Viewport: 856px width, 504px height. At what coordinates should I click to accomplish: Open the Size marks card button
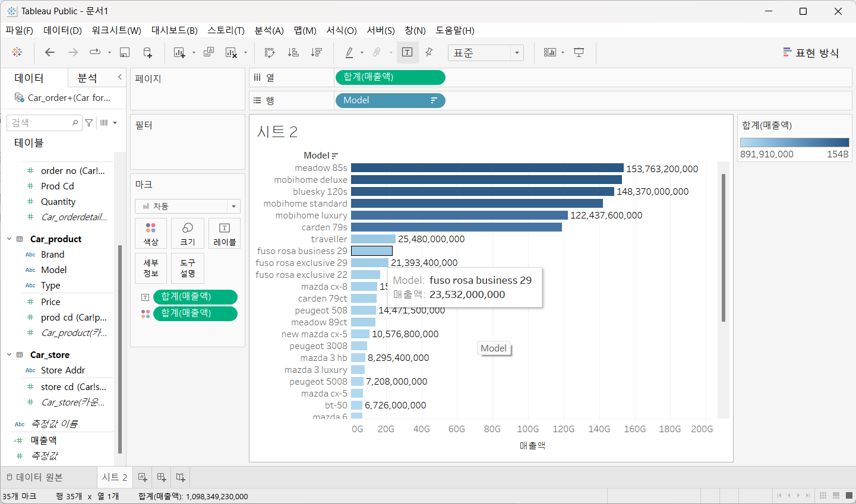188,233
